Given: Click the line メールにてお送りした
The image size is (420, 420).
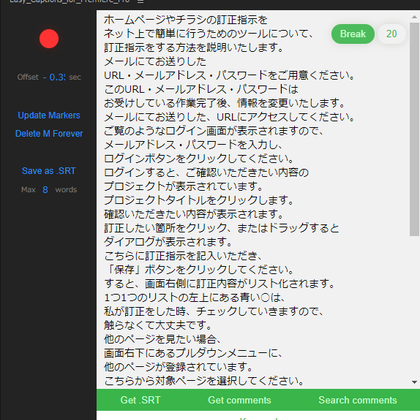Looking at the screenshot, I should [155, 62].
